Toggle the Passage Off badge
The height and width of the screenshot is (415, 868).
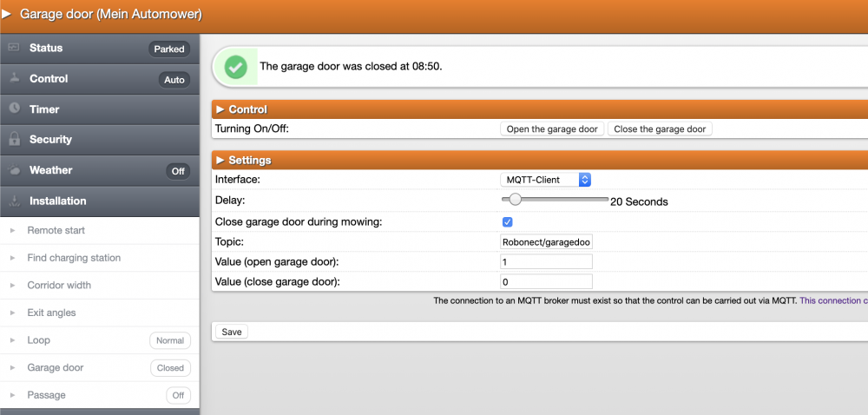(178, 395)
